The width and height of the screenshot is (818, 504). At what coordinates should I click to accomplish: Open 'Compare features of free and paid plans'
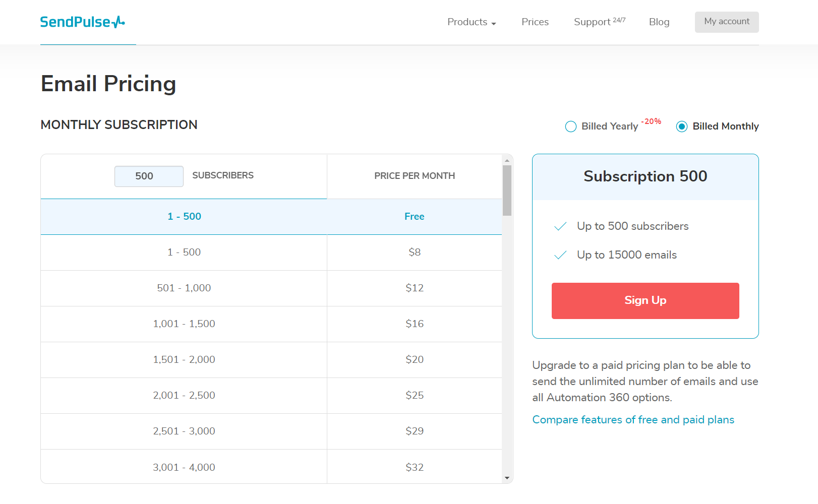[x=633, y=419]
